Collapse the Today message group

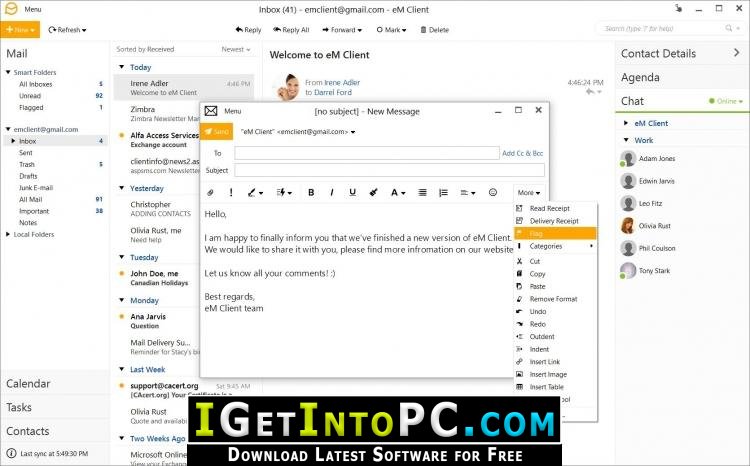coord(121,67)
